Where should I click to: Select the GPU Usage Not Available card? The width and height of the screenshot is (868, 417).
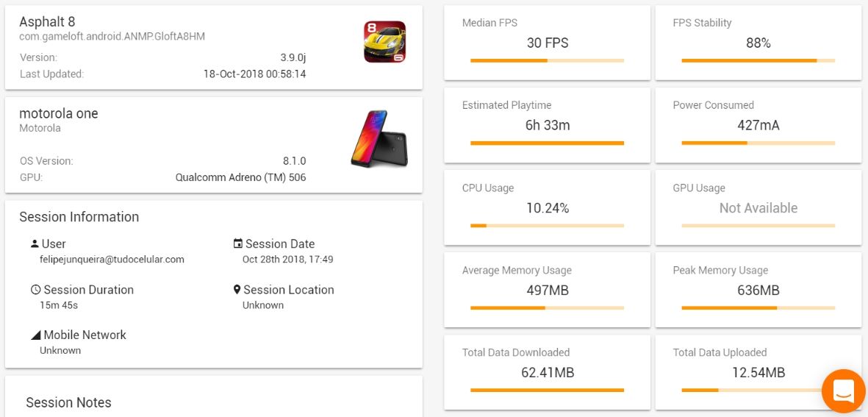(758, 207)
